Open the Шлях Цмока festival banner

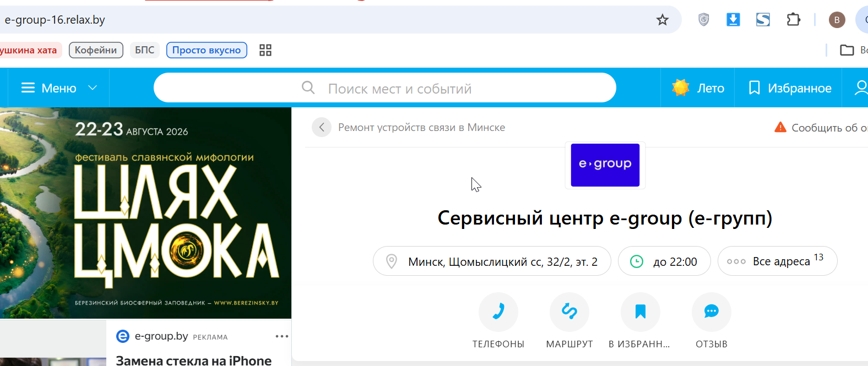point(145,213)
